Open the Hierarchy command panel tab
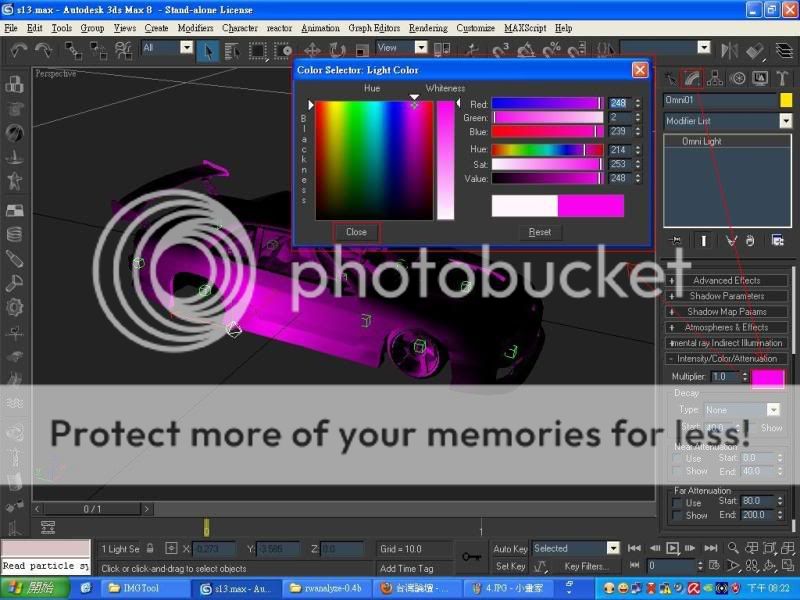This screenshot has height=600, width=800. [x=714, y=77]
